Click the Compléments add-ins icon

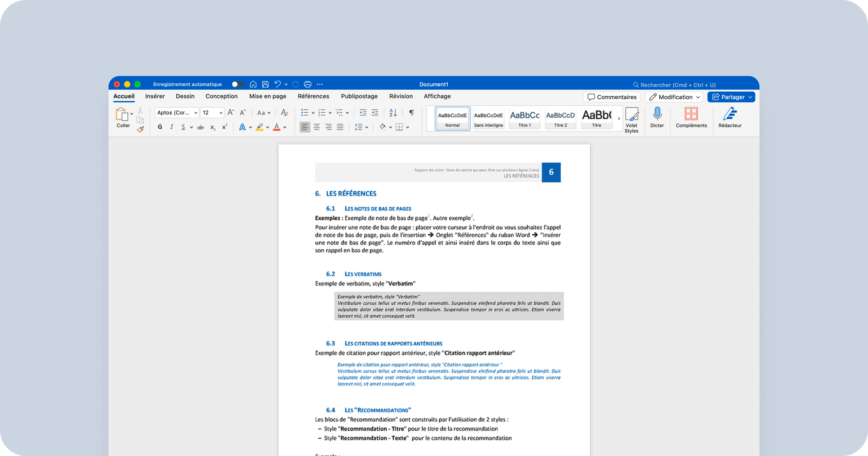coord(691,114)
